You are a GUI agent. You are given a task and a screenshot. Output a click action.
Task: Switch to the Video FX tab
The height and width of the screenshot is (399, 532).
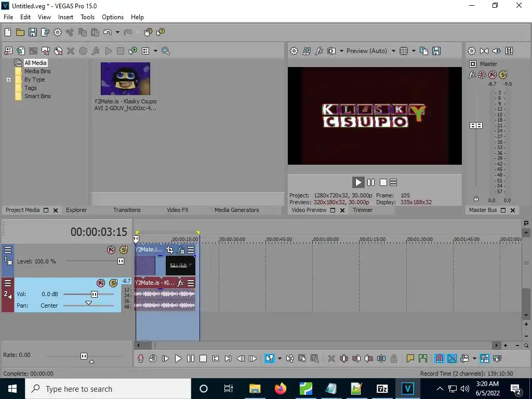(x=178, y=210)
